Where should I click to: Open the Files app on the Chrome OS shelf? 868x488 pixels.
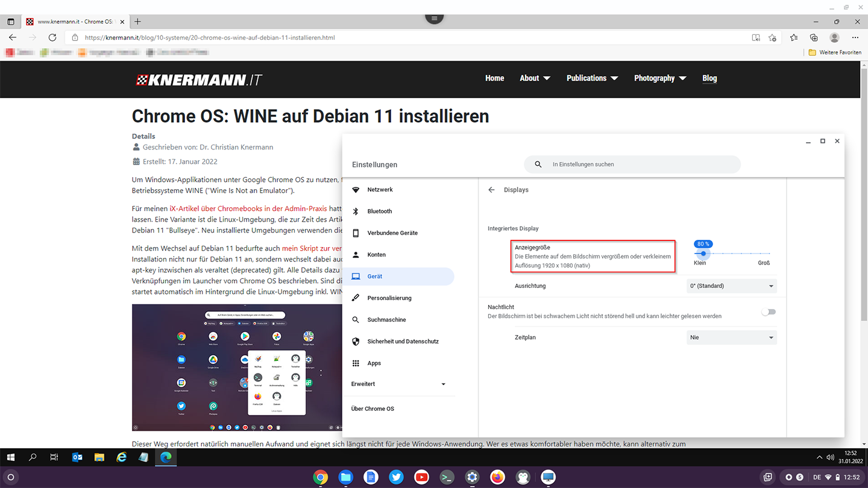pos(345,477)
